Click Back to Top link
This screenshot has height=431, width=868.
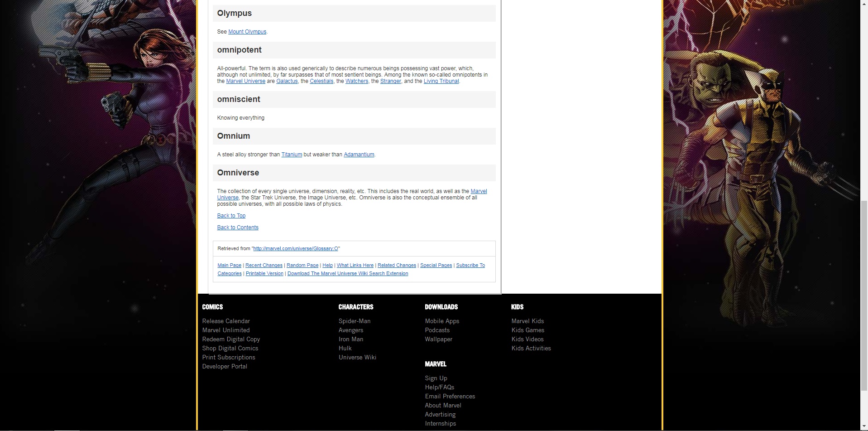231,216
